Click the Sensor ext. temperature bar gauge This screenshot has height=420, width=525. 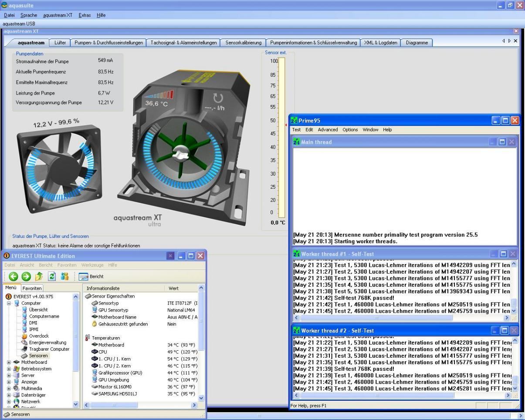[x=281, y=137]
